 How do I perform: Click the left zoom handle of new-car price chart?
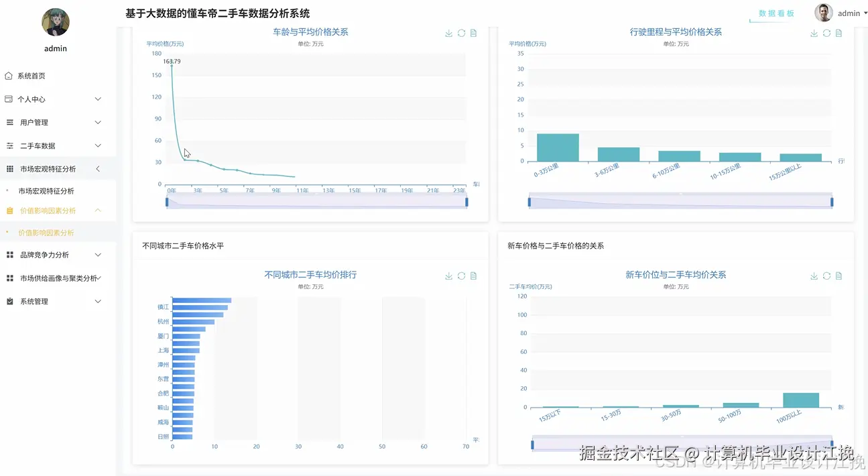click(532, 444)
